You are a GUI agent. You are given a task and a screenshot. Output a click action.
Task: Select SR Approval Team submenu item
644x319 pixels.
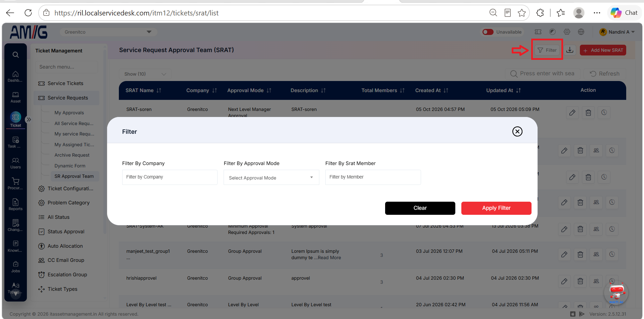(74, 176)
